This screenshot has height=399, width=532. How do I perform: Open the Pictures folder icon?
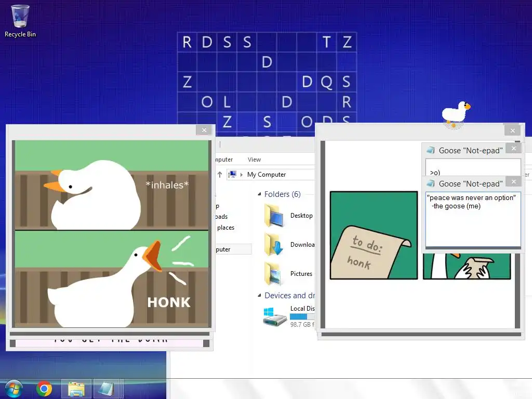click(x=273, y=274)
